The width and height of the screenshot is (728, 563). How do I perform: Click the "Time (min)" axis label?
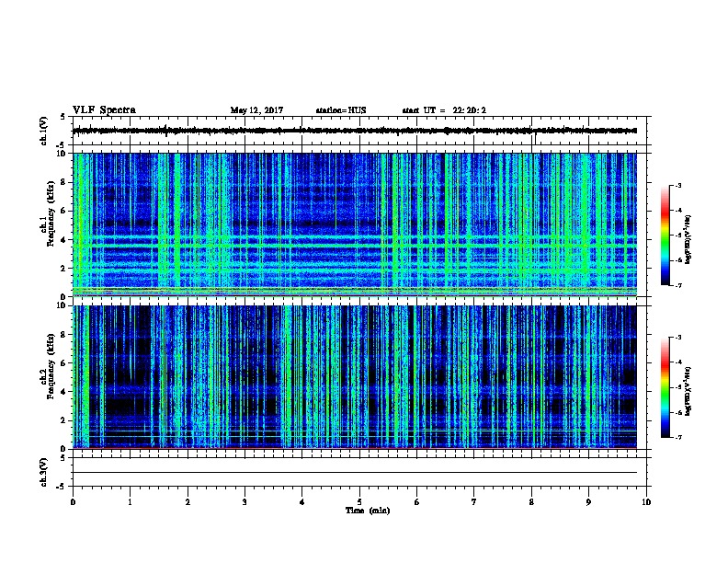[x=368, y=511]
